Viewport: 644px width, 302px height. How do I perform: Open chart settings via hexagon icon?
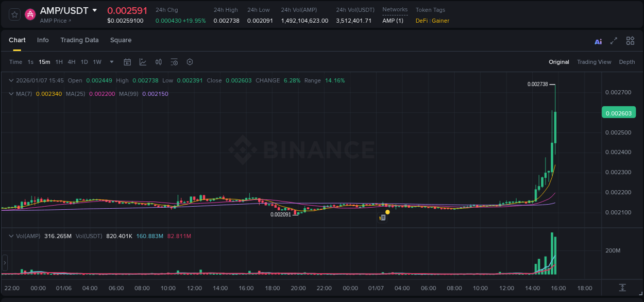tap(189, 62)
